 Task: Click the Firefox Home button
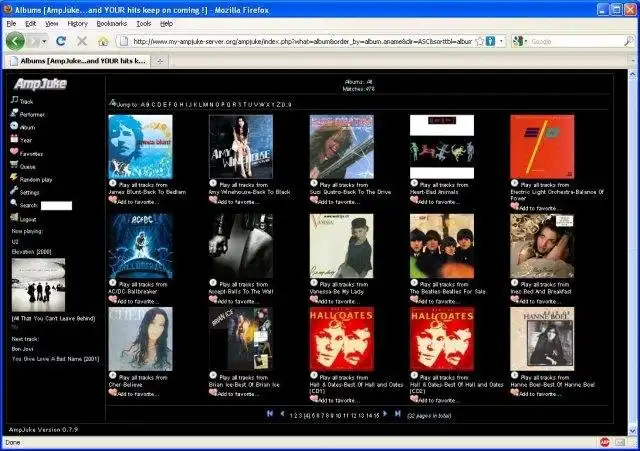pos(103,41)
